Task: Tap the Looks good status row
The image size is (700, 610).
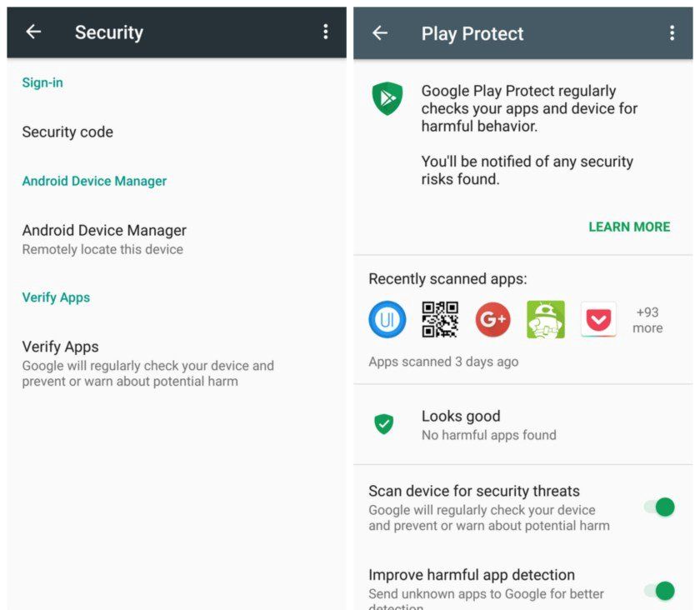Action: [x=523, y=425]
